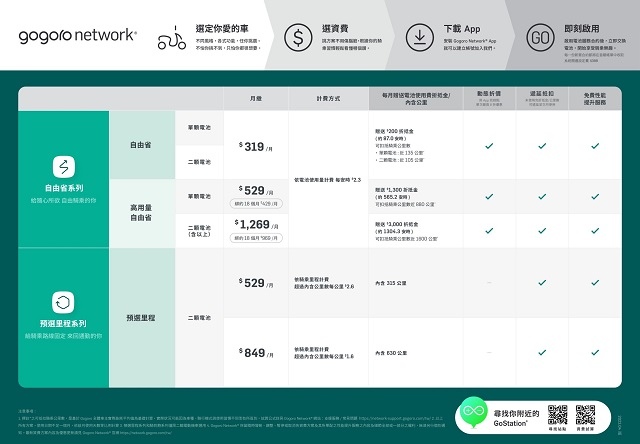Viewport: 640px width, 444px height.
Task: Select the 高用量自由省 plan cell
Action: pos(141,213)
